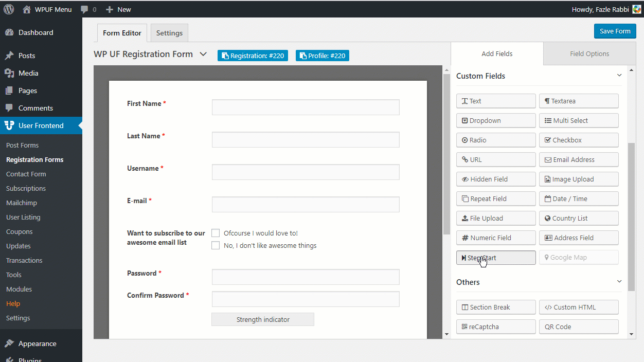
Task: Click inside the First Name input field
Action: (x=306, y=107)
